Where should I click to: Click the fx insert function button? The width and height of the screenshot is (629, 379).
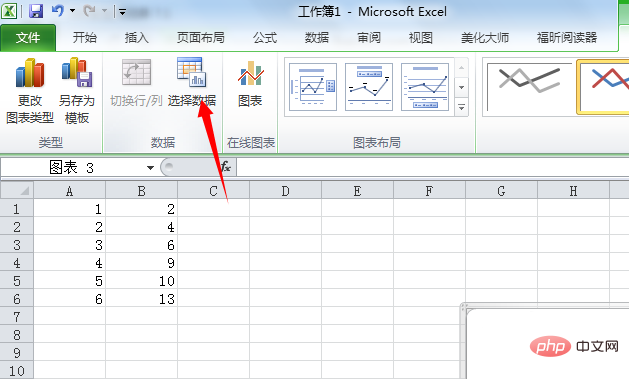tap(226, 166)
